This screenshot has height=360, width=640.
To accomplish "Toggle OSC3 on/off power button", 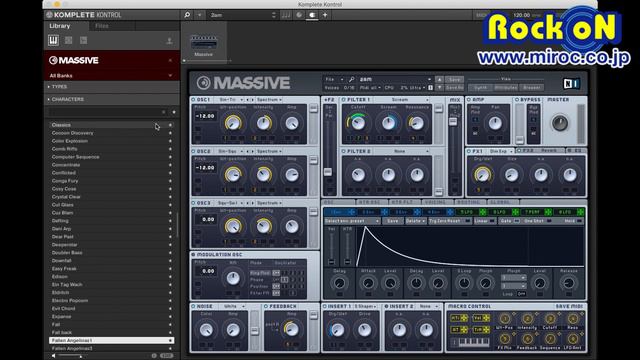I will point(193,203).
